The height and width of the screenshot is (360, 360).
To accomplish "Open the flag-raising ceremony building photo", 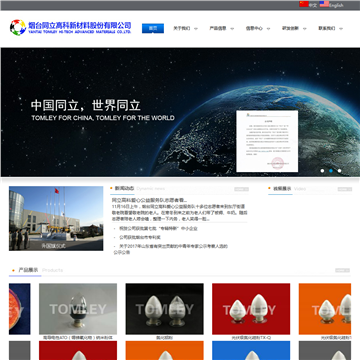I will [x=56, y=218].
